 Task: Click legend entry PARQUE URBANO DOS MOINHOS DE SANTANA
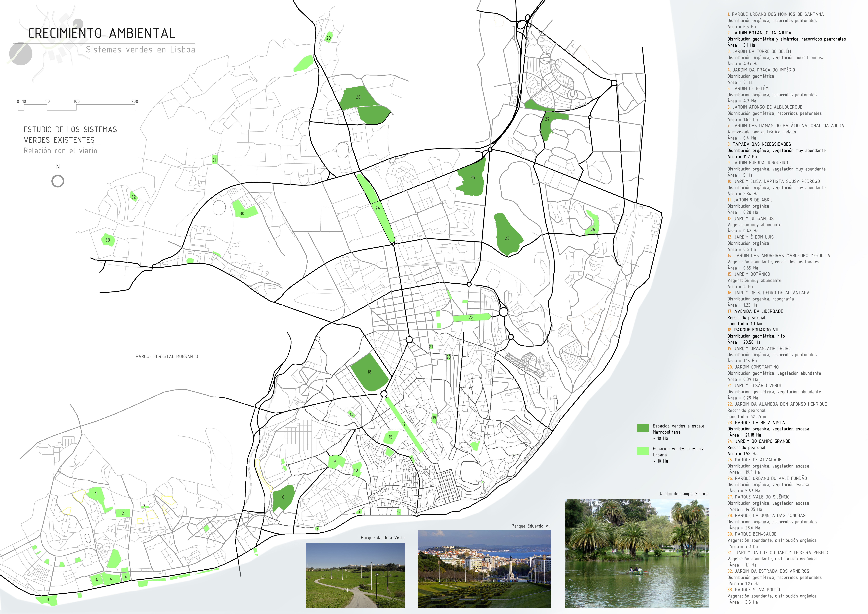[x=775, y=14]
